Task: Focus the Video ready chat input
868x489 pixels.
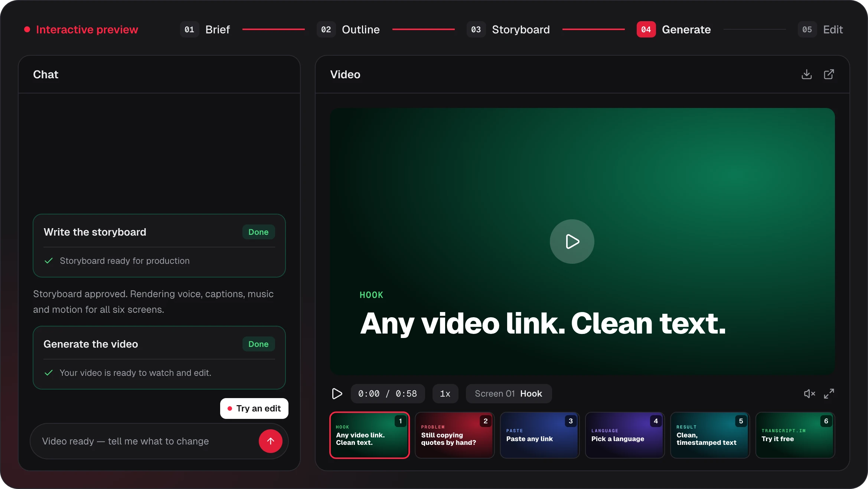Action: pos(145,441)
